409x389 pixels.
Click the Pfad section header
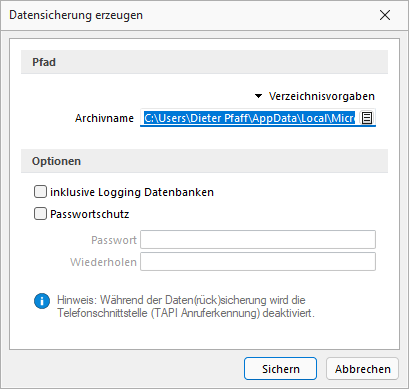click(204, 62)
